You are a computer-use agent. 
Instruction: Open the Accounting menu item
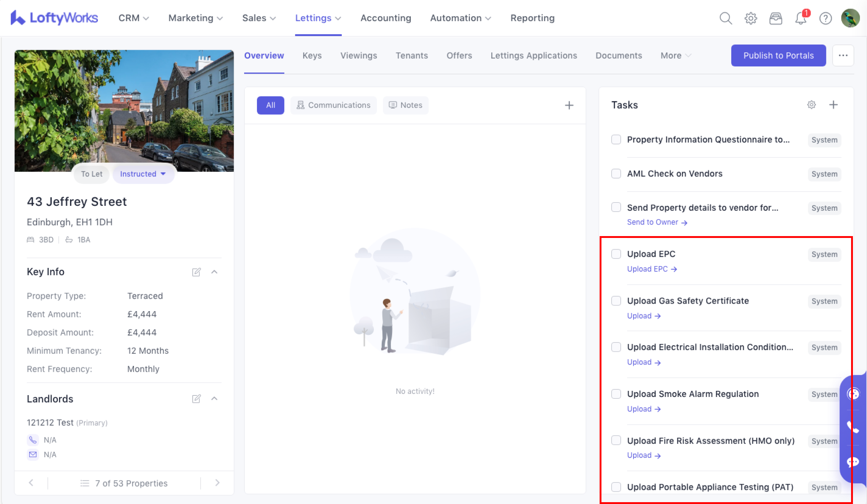(386, 18)
